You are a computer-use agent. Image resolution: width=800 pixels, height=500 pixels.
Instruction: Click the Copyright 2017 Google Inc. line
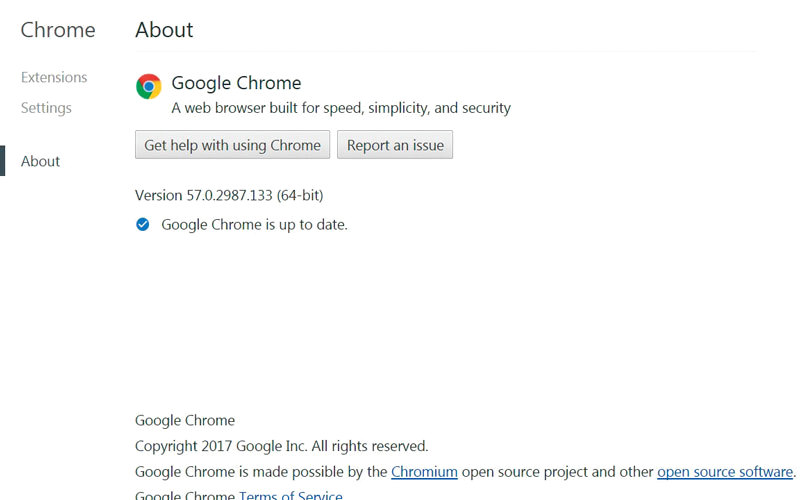(x=281, y=446)
